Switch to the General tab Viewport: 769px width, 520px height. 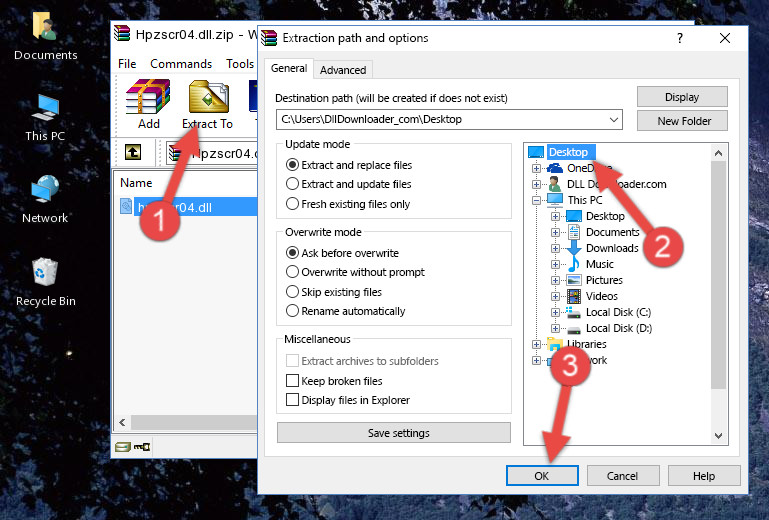289,68
